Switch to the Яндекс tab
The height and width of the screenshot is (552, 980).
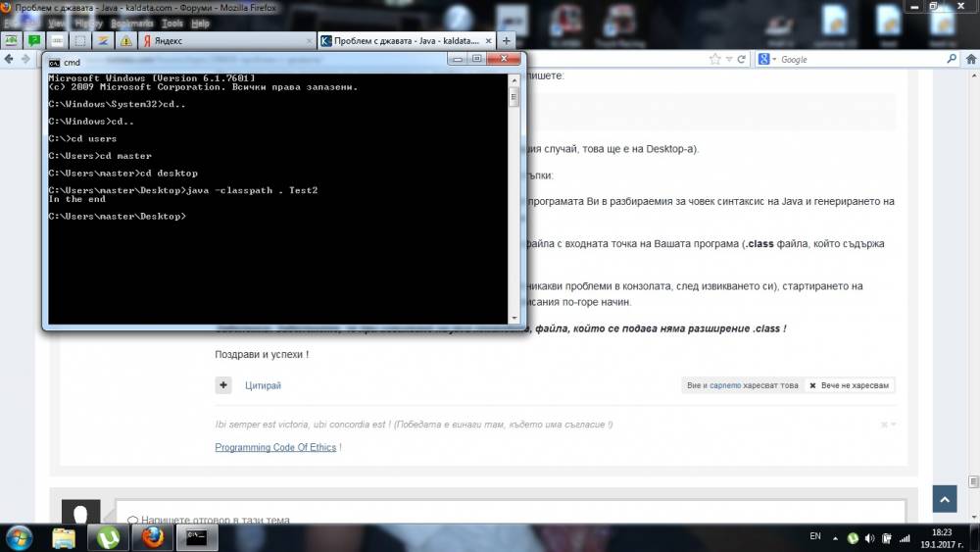tap(226, 40)
